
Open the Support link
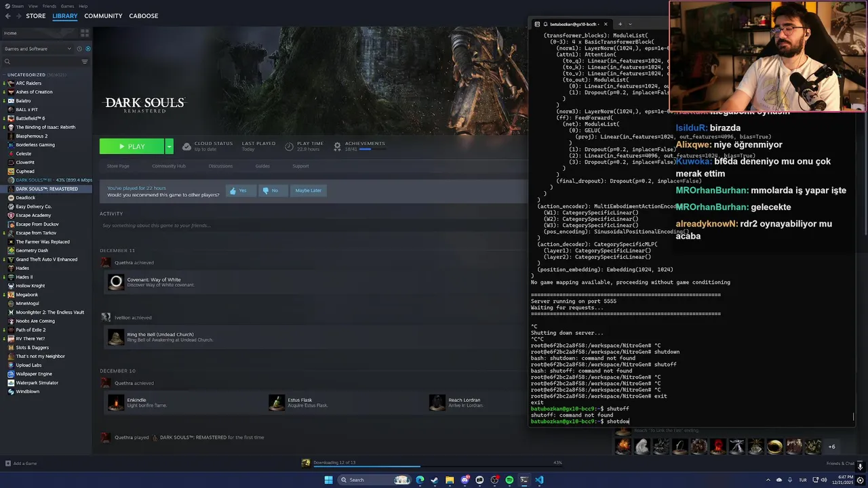pyautogui.click(x=300, y=166)
